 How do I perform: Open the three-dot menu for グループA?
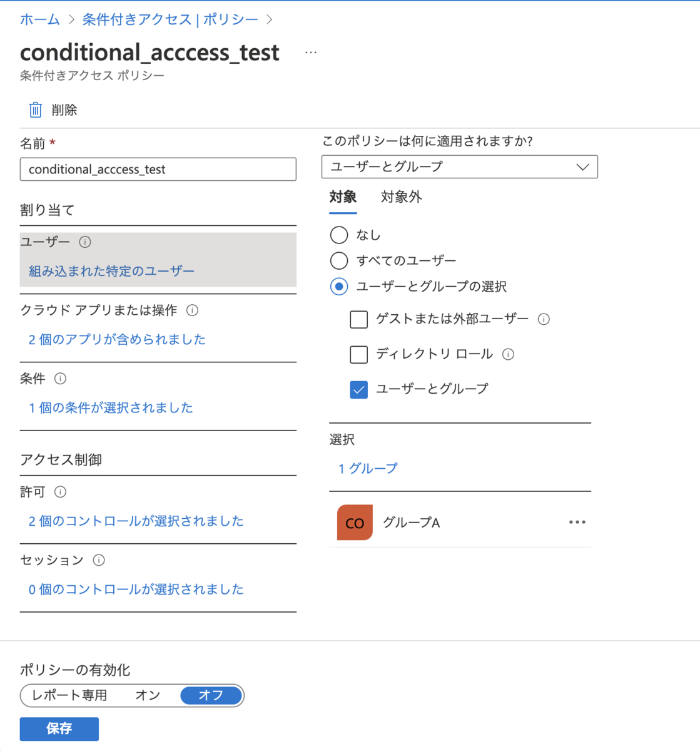click(x=577, y=522)
